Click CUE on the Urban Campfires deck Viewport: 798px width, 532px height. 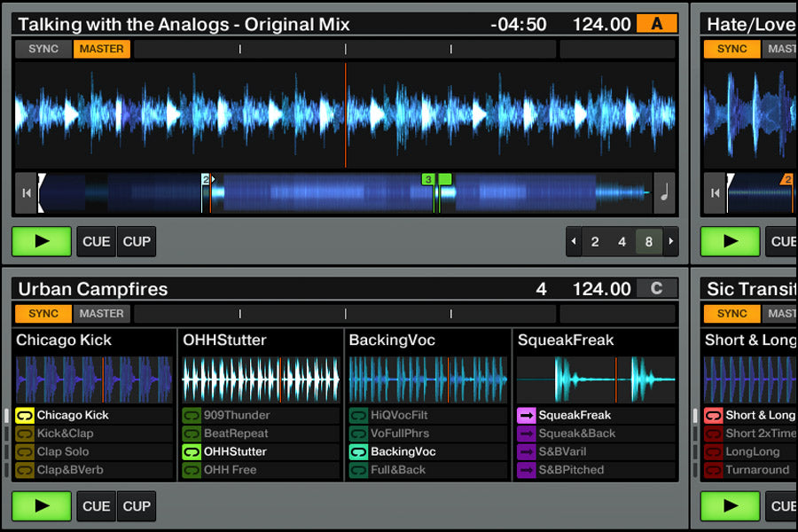pos(96,506)
